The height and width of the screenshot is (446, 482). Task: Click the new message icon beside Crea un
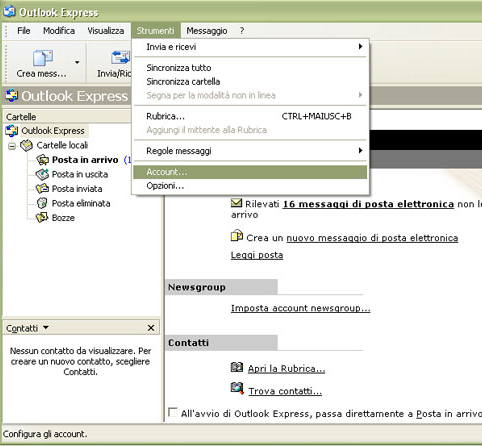pos(237,235)
